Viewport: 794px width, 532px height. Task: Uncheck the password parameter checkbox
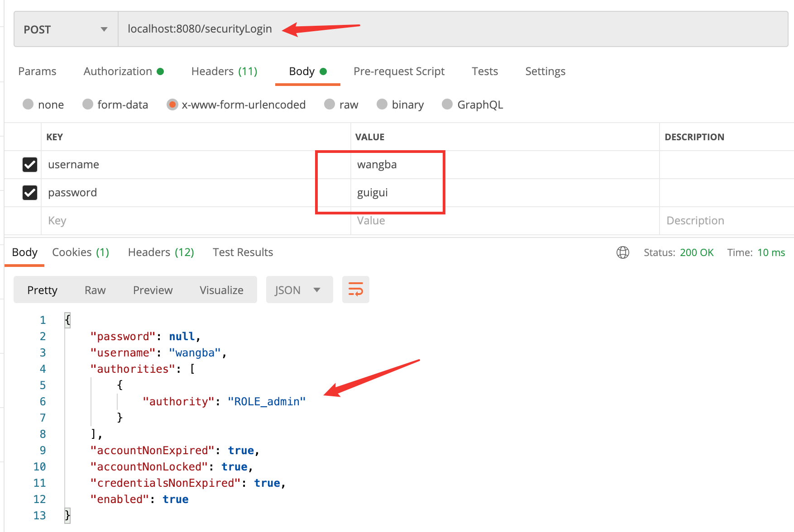(30, 193)
